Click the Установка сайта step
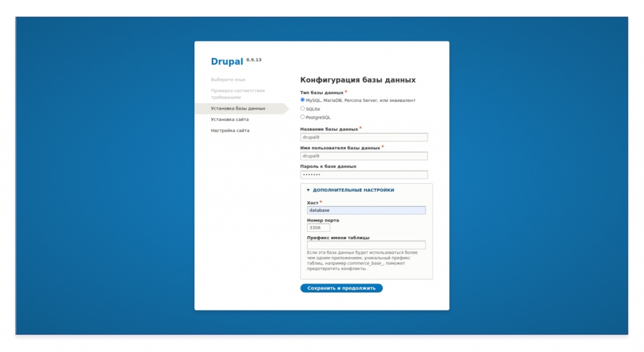 click(x=230, y=120)
